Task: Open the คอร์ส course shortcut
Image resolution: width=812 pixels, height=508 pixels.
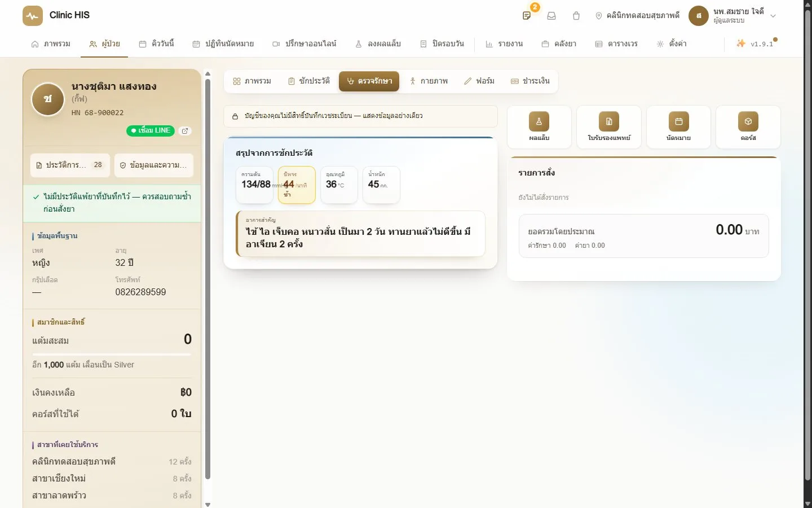Action: pyautogui.click(x=748, y=127)
